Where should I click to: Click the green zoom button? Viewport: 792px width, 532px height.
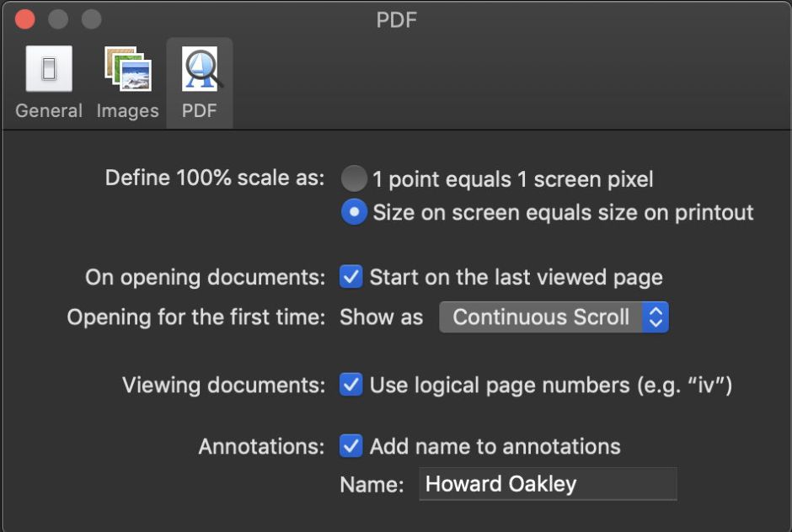[x=92, y=17]
